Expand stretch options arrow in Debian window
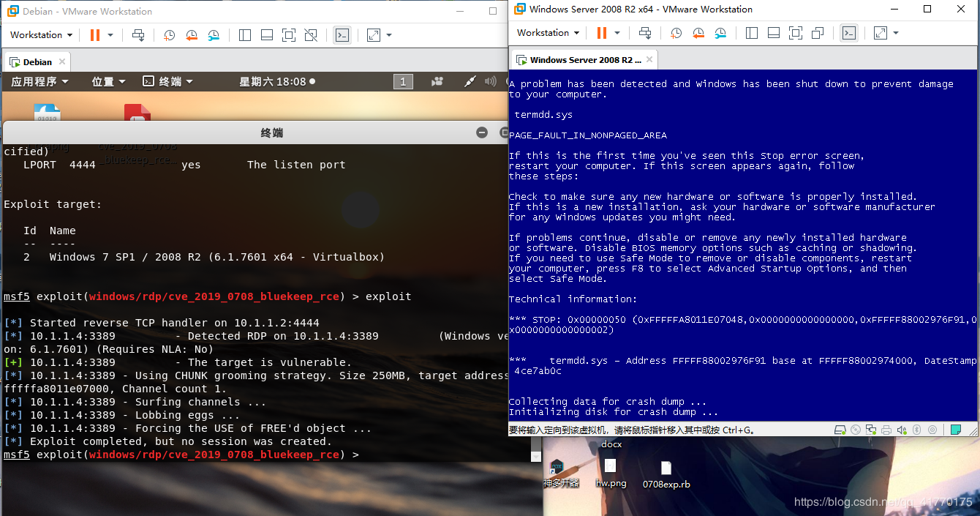The image size is (980, 516). (x=389, y=35)
